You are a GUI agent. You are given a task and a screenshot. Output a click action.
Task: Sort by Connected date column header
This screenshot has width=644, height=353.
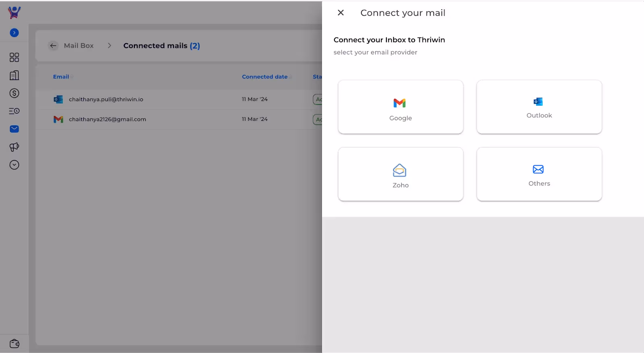(x=265, y=77)
